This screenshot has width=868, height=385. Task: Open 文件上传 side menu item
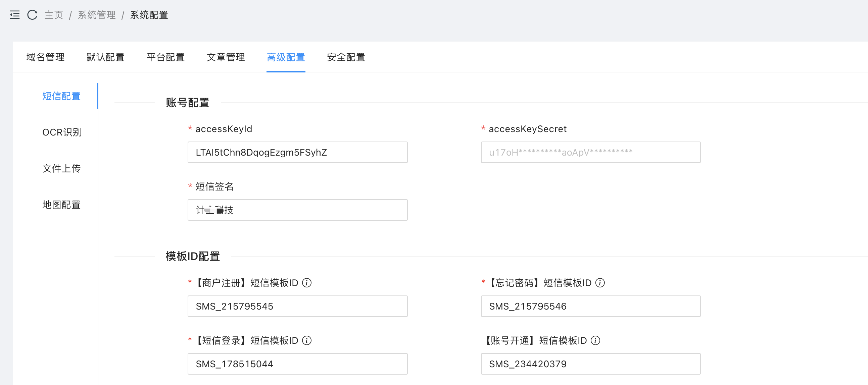point(61,168)
